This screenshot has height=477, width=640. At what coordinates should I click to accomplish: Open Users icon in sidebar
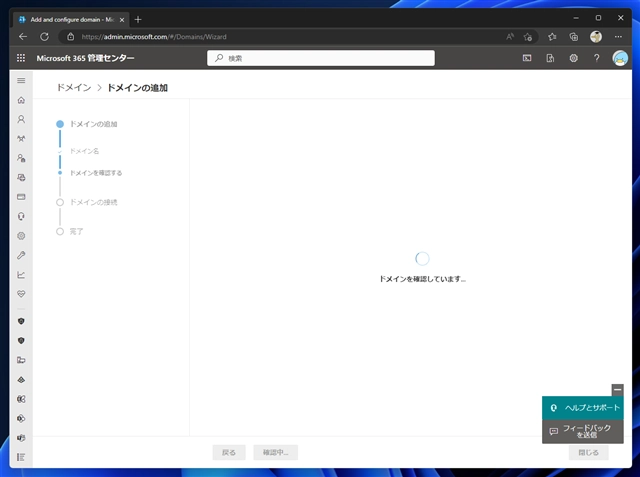coord(21,119)
